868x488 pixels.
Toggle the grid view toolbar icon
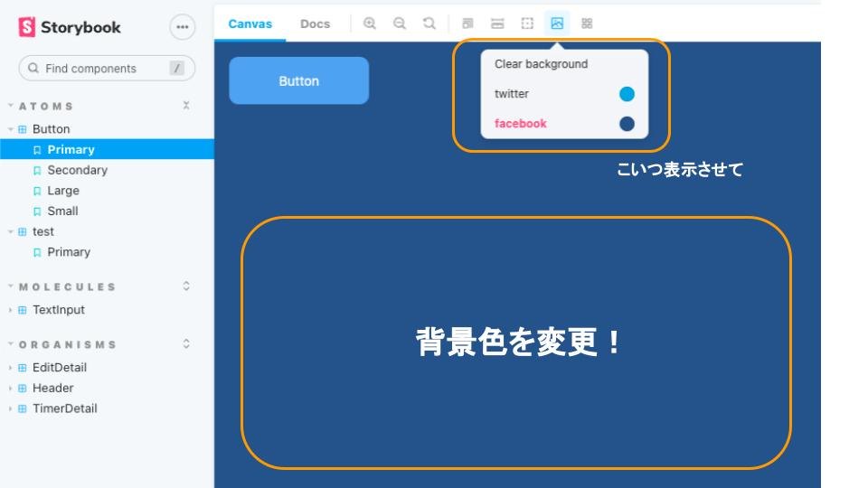[587, 23]
